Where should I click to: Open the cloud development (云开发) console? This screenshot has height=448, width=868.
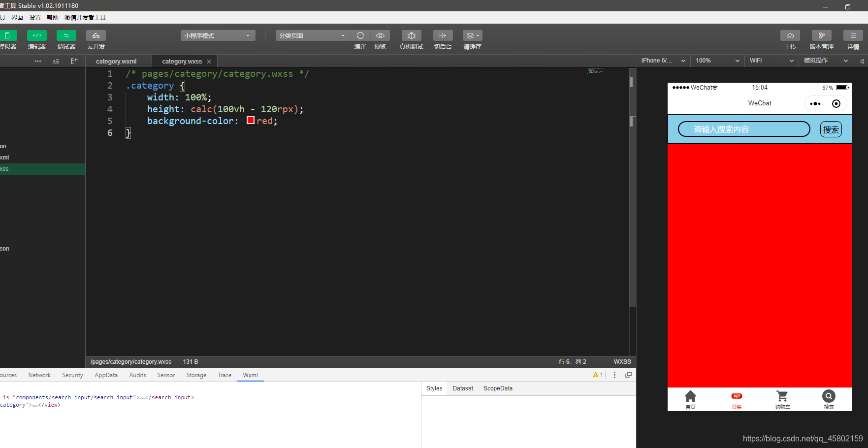coord(96,35)
